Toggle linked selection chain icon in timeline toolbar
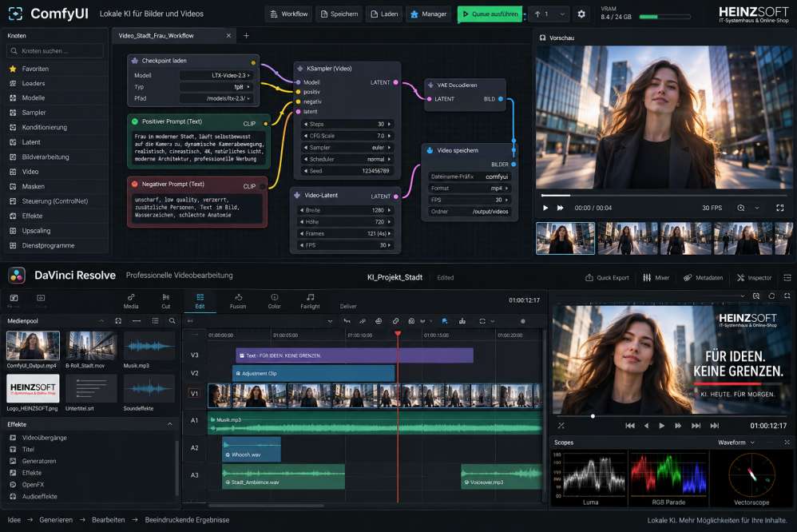Image resolution: width=797 pixels, height=532 pixels. pyautogui.click(x=395, y=321)
